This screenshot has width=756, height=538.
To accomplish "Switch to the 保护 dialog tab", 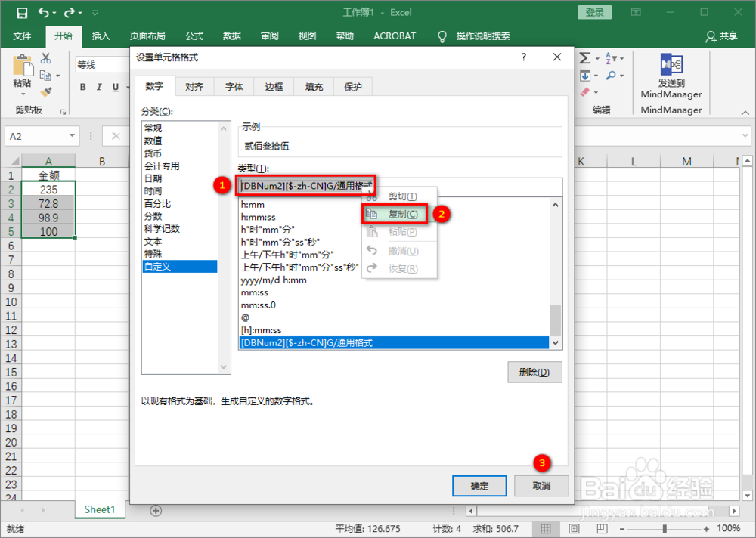I will pos(353,87).
